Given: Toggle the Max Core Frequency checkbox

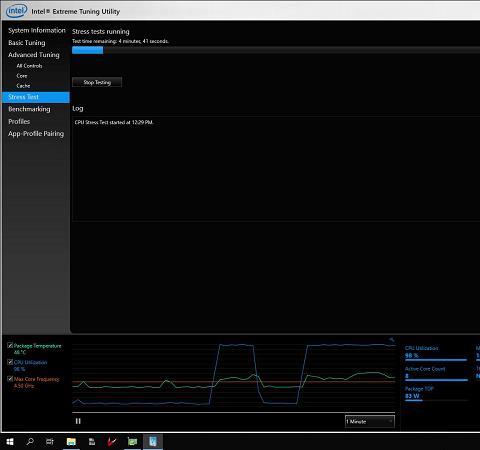Looking at the screenshot, I should pyautogui.click(x=10, y=379).
